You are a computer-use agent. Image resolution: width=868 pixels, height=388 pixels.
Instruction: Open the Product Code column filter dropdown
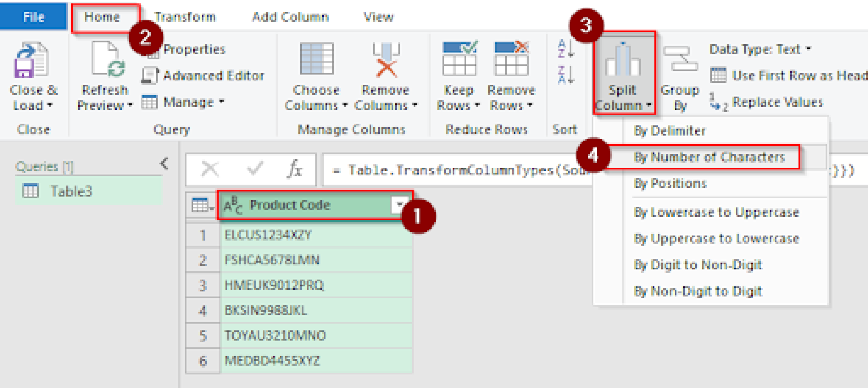coord(399,204)
